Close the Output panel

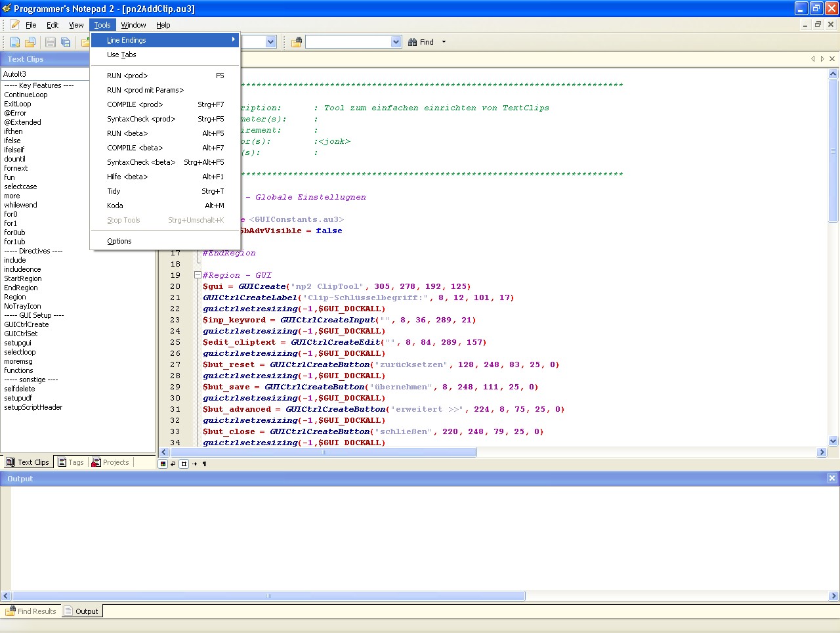tap(831, 478)
